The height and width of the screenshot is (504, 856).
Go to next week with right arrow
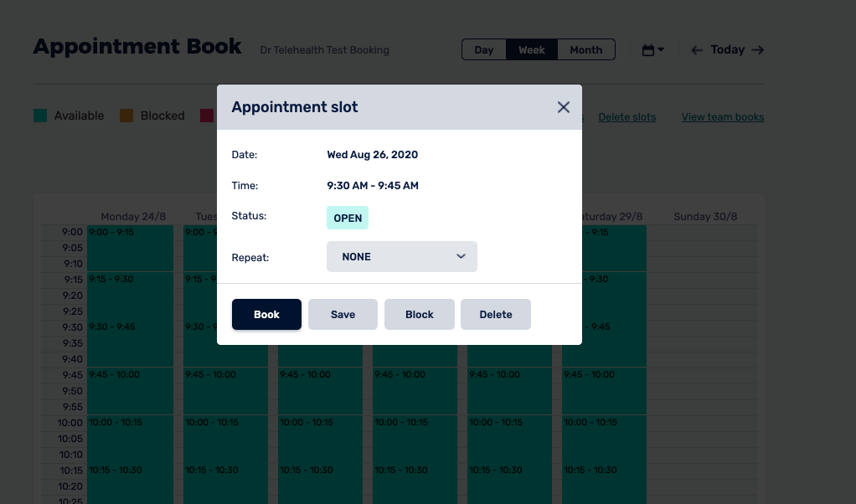758,50
